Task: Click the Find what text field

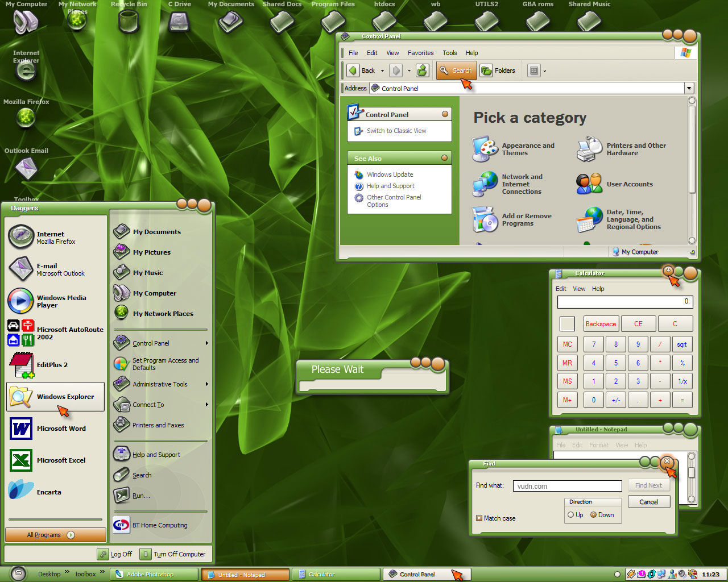Action: 567,486
